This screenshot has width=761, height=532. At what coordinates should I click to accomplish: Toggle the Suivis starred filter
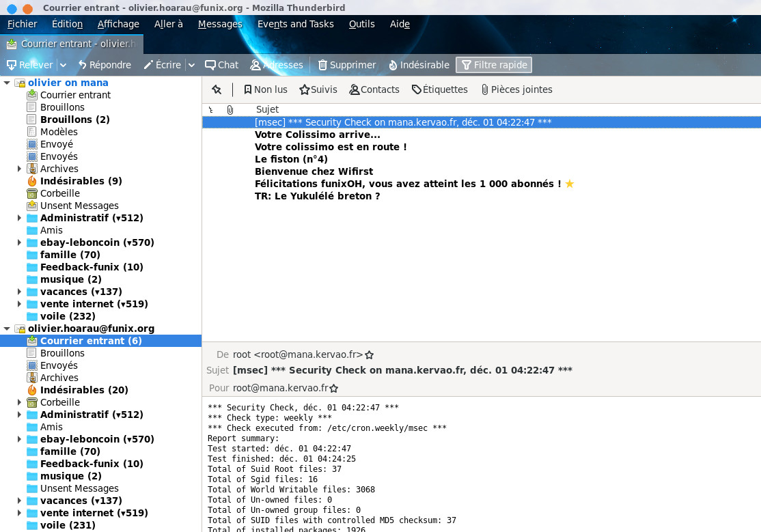(x=318, y=89)
